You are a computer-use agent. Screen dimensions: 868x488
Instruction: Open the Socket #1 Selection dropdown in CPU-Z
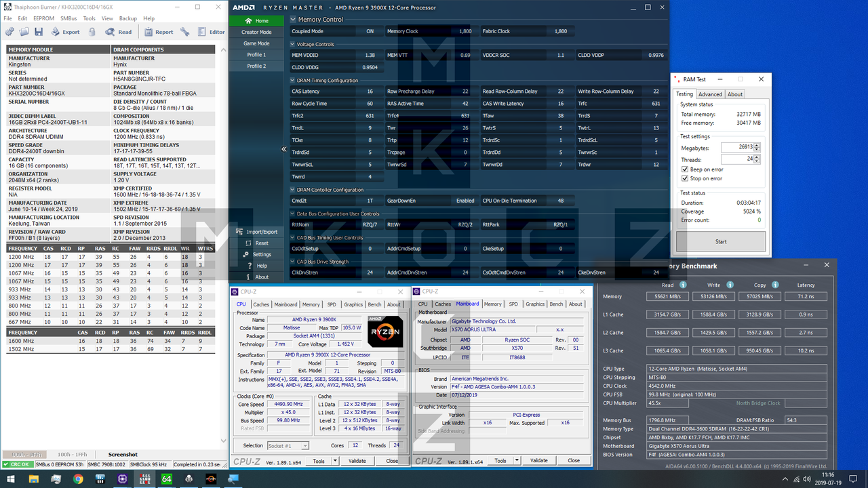click(x=288, y=445)
